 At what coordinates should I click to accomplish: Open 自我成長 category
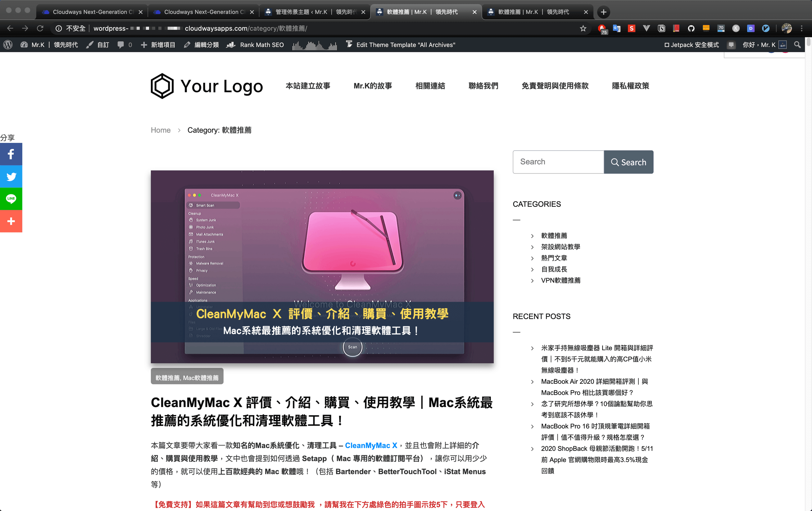554,269
